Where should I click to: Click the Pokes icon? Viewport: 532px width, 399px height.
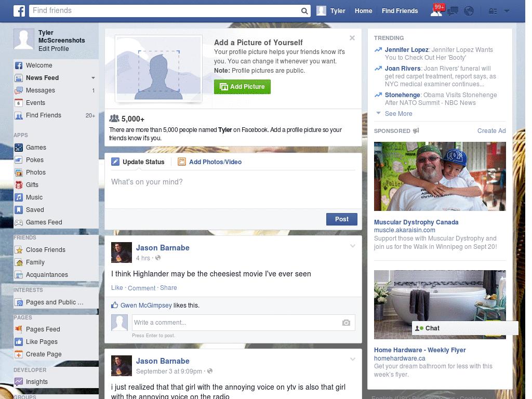(x=19, y=160)
